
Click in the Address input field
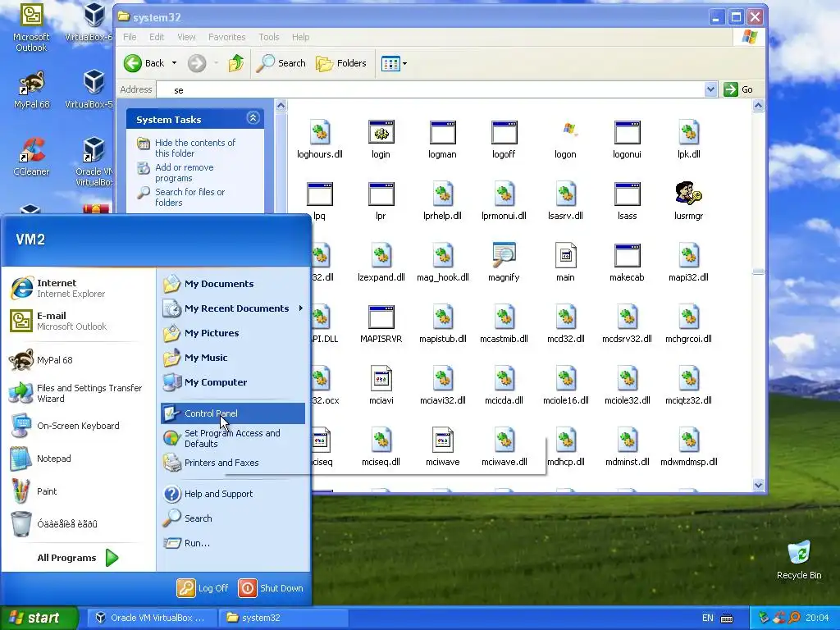point(431,89)
